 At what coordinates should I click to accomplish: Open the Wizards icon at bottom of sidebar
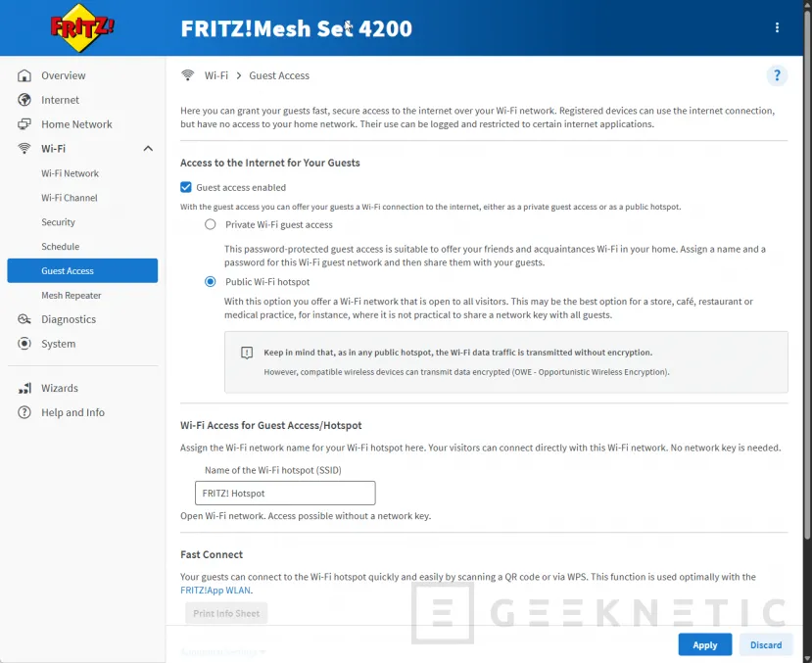pos(24,388)
